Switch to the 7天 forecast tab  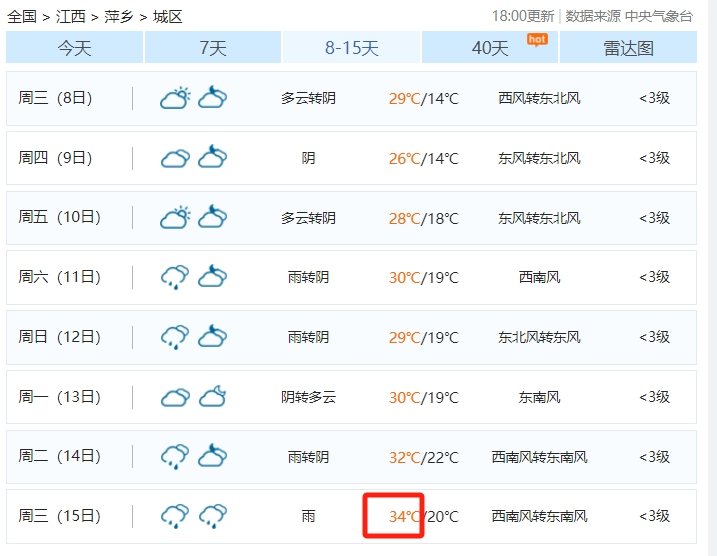point(213,48)
